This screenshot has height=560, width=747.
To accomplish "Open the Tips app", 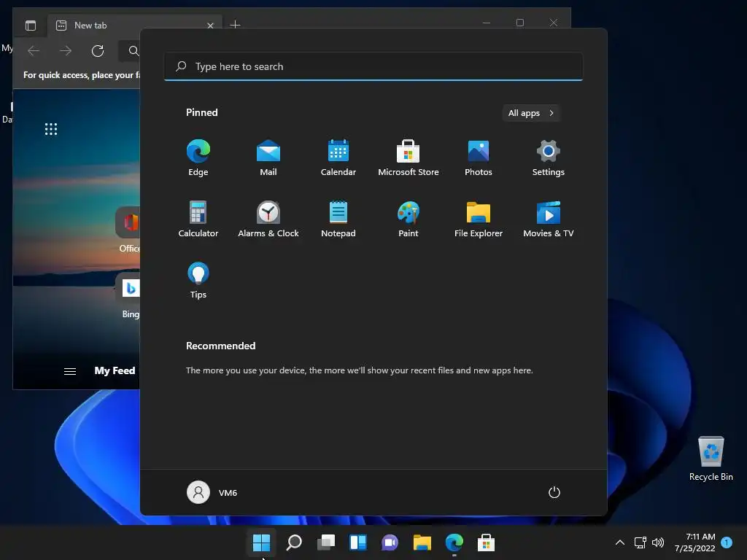I will [x=198, y=281].
